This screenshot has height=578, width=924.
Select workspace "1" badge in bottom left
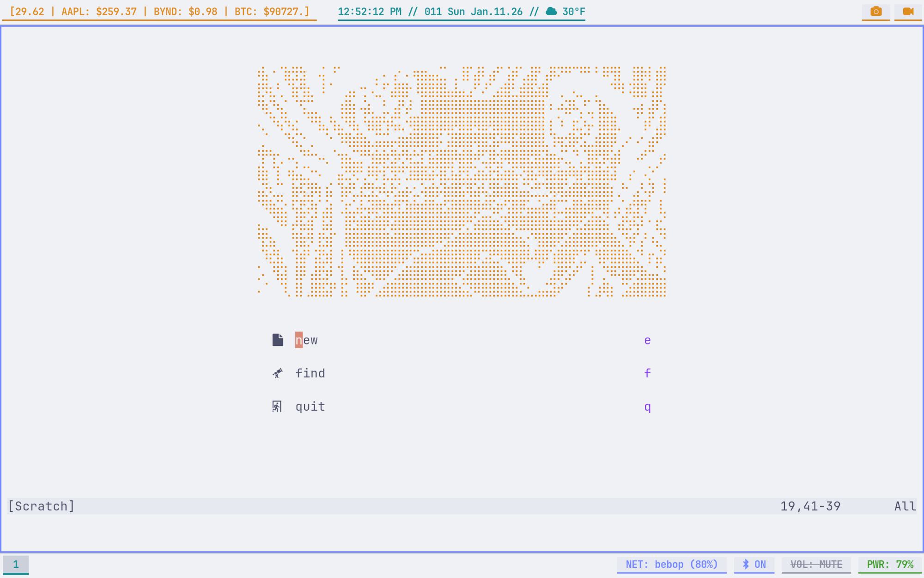(x=16, y=564)
